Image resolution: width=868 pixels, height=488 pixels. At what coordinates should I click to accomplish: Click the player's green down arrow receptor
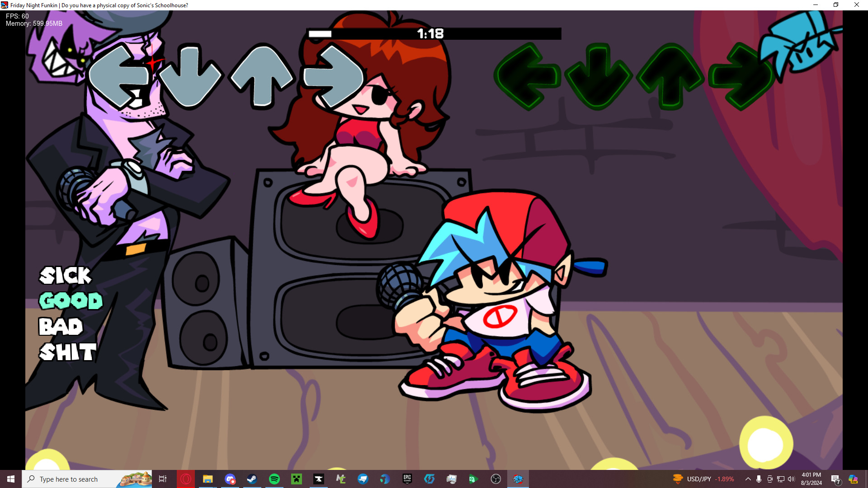pyautogui.click(x=598, y=76)
